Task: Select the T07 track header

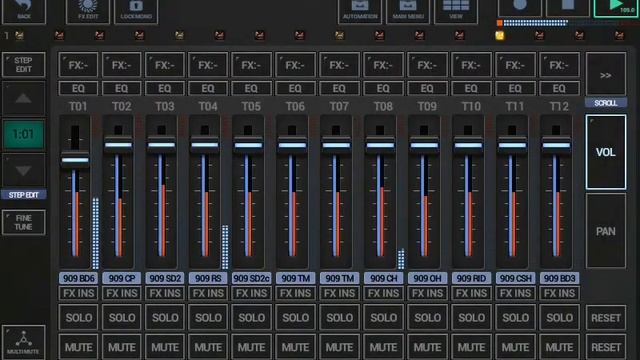Action: coord(339,107)
